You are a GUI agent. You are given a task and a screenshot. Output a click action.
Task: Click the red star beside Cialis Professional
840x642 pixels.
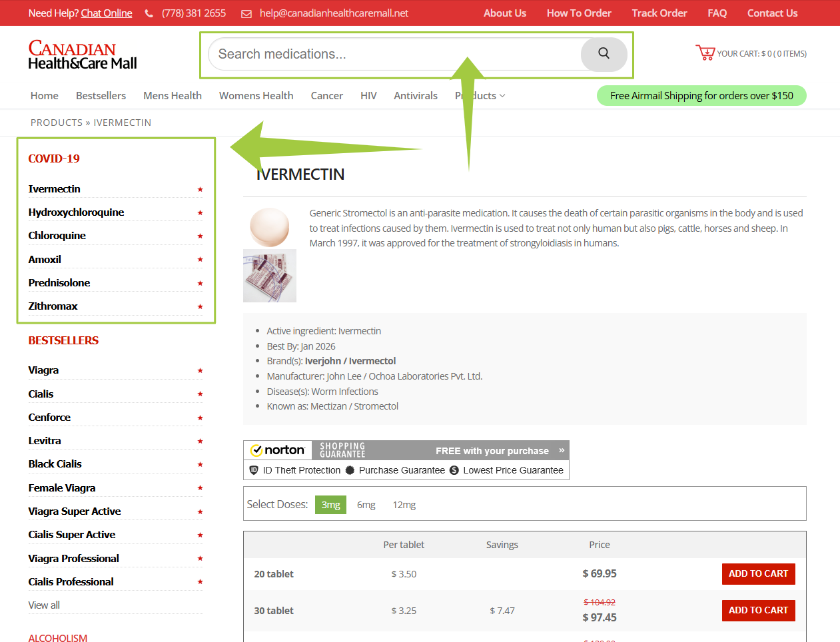pyautogui.click(x=200, y=582)
